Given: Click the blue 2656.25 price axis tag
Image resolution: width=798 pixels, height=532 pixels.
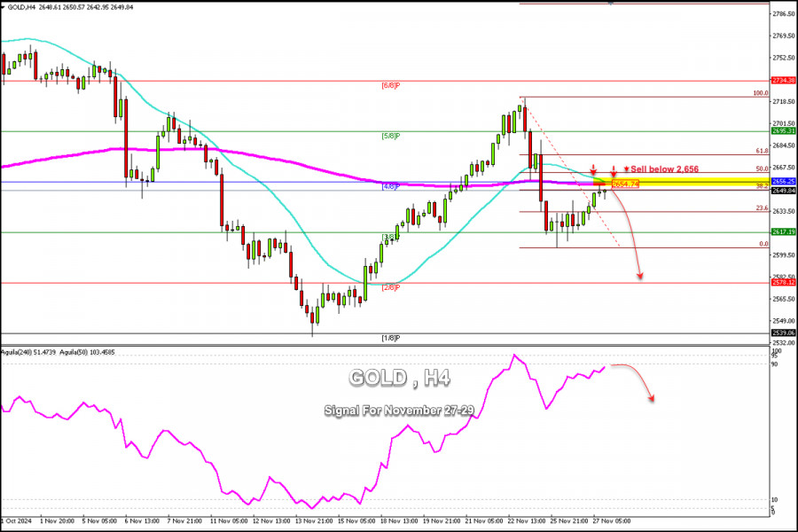Looking at the screenshot, I should coord(783,181).
